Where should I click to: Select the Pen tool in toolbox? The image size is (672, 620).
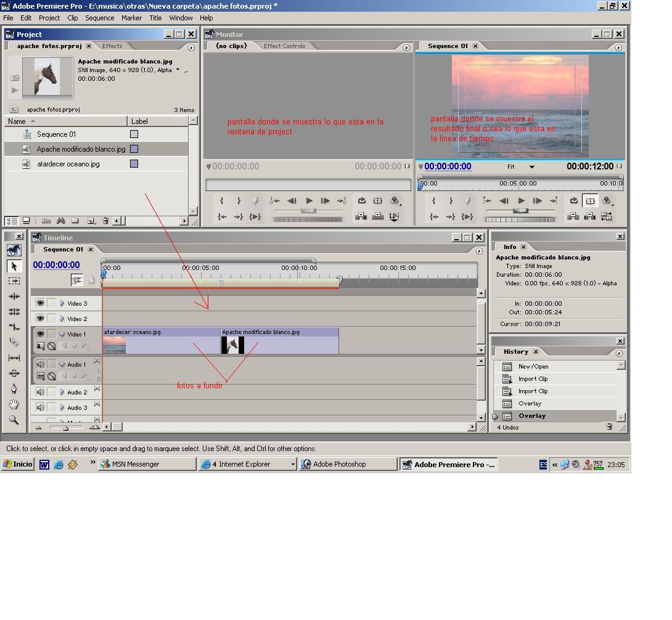[14, 389]
